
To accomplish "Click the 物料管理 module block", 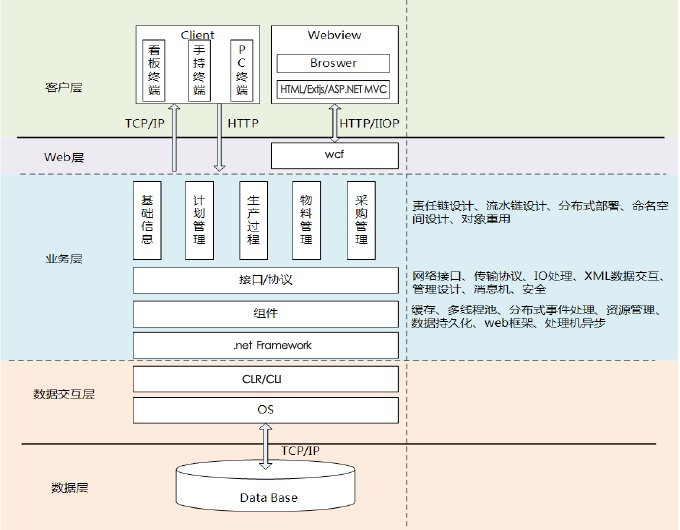I will click(x=307, y=219).
